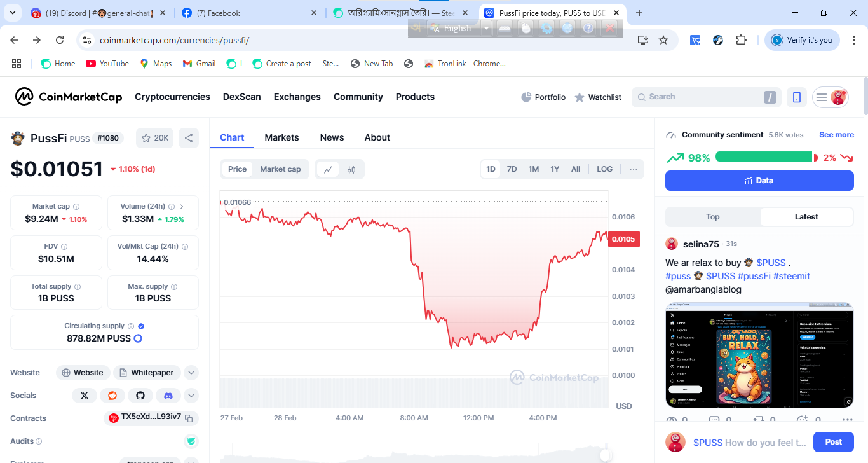Click the audit shield badge icon
Image resolution: width=868 pixels, height=463 pixels.
coord(191,441)
